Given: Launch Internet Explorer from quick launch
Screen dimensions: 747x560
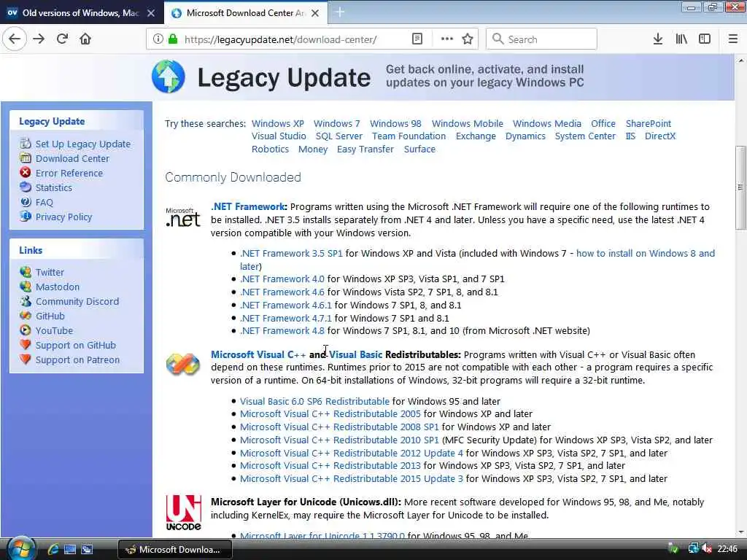Looking at the screenshot, I should [x=53, y=550].
